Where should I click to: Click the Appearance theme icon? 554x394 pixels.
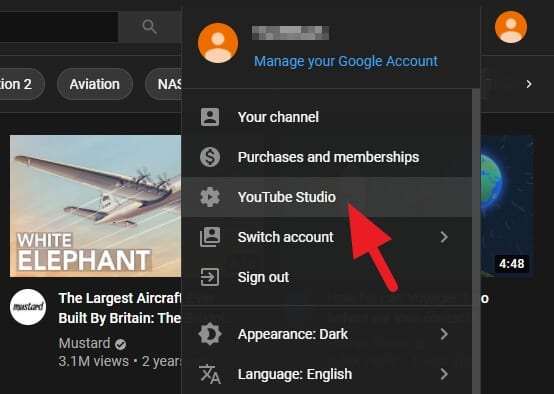pos(210,334)
